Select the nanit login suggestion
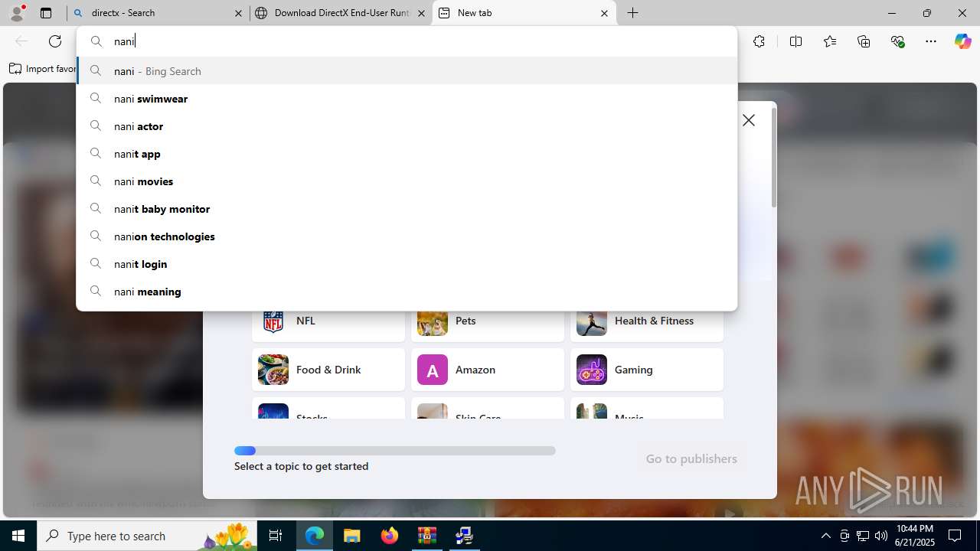 [x=407, y=263]
